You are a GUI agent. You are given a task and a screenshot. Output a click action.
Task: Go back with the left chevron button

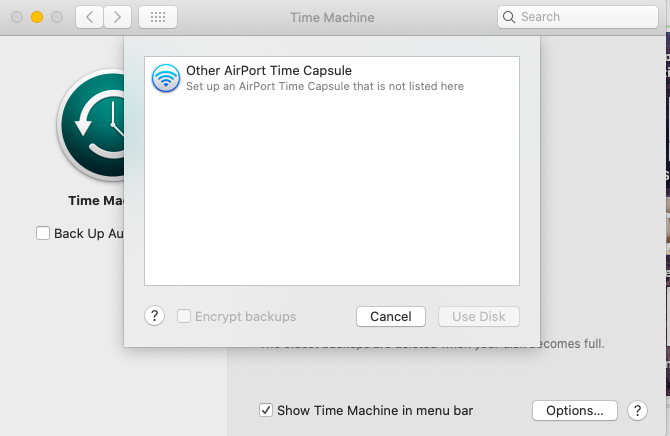(89, 17)
